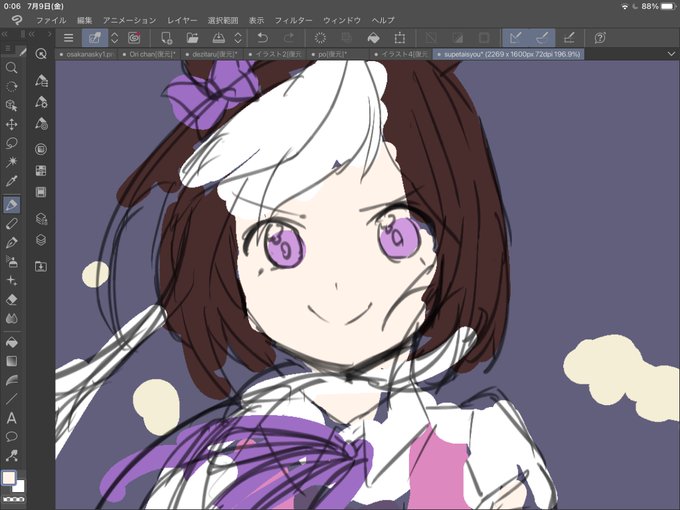The width and height of the screenshot is (680, 510).
Task: Click the Scale/Rotate transform icon
Action: point(399,38)
